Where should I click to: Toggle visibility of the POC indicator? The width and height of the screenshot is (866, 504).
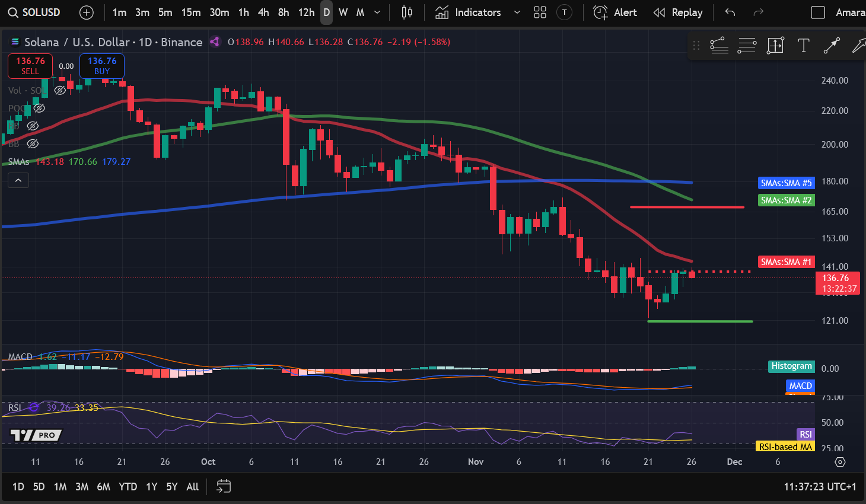[x=39, y=108]
